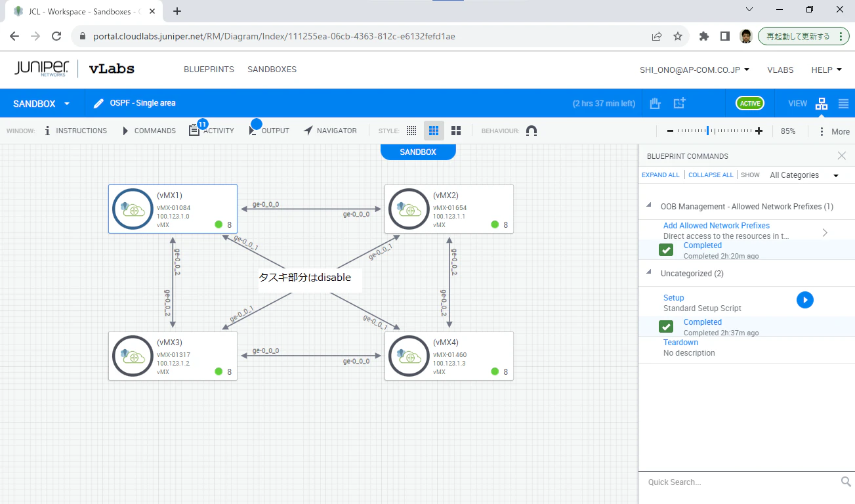Click the ACTIVE status badge
Screen dimensions: 855x504
point(750,103)
